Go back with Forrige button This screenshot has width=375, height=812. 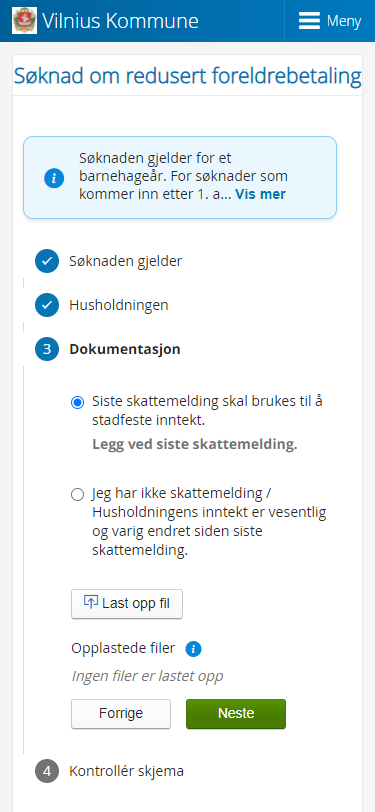[x=121, y=714]
